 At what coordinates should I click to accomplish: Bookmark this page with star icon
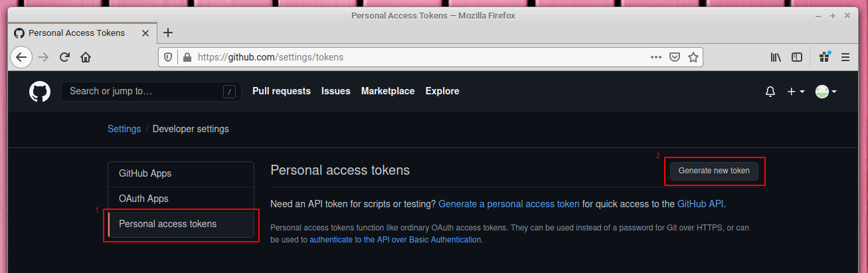point(693,57)
